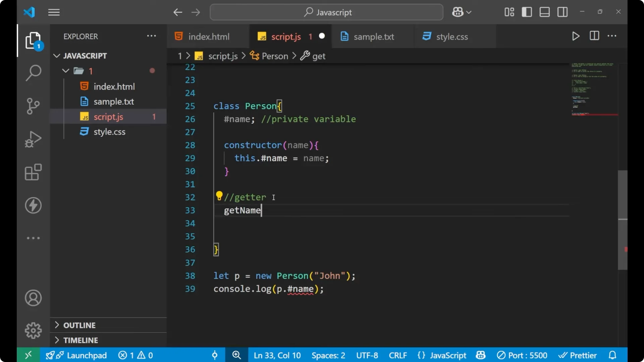The width and height of the screenshot is (644, 362).
Task: Select the Thunder Client lightning icon
Action: point(33,205)
